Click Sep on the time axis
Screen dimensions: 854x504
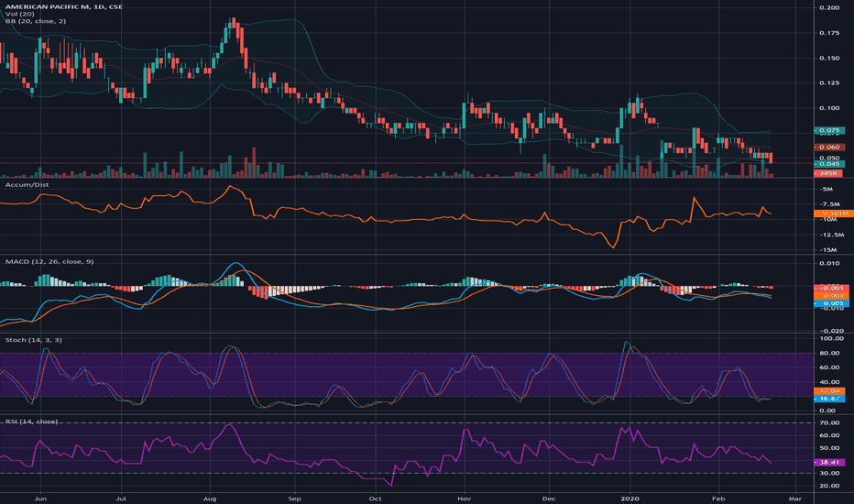pos(294,498)
